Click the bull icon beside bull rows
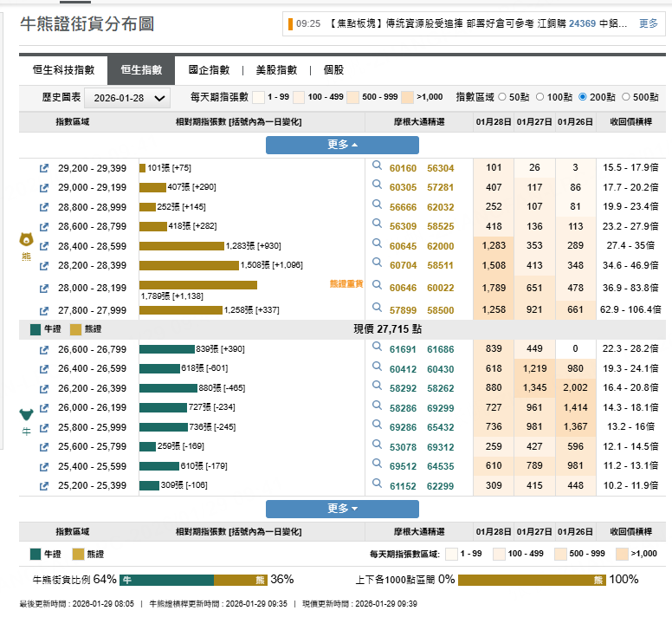Viewport: 672px width, 617px height. click(26, 414)
